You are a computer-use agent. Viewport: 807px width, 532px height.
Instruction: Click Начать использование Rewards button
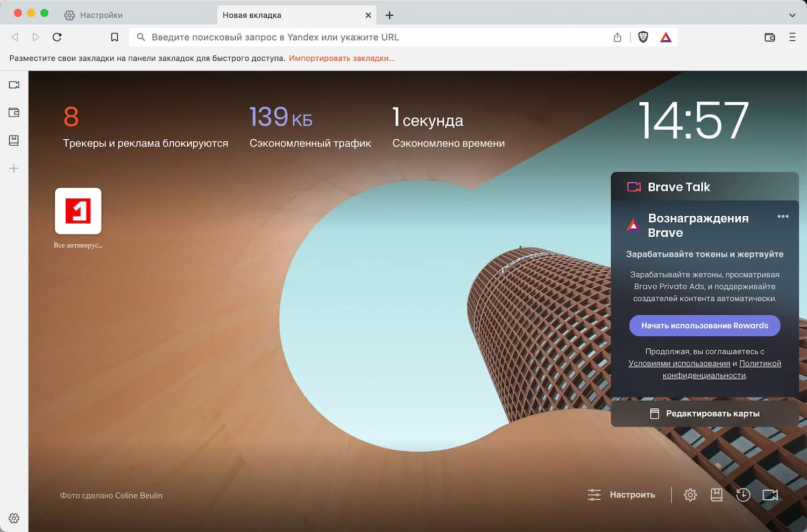click(705, 325)
